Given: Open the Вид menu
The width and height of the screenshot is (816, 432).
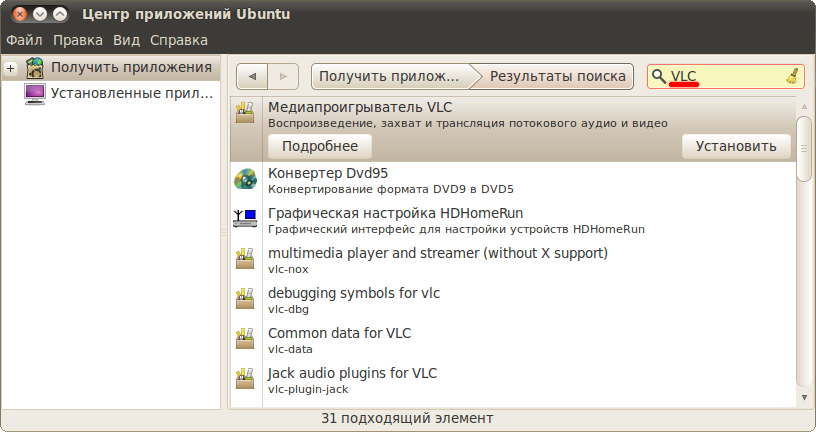Looking at the screenshot, I should pos(126,40).
